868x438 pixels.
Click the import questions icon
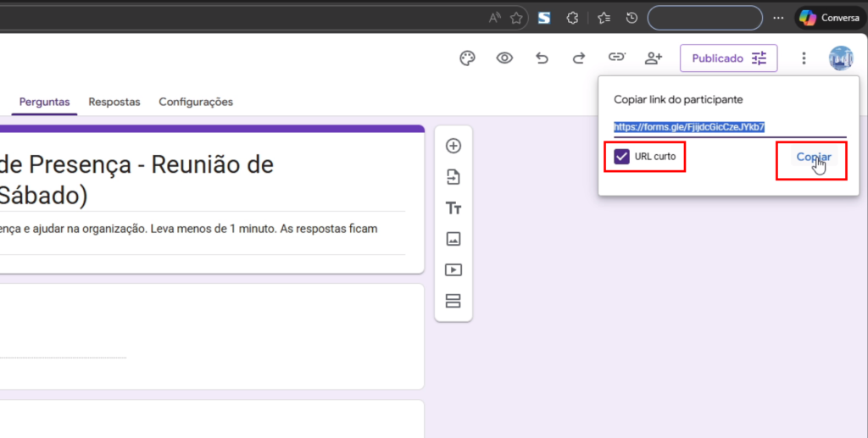(453, 177)
